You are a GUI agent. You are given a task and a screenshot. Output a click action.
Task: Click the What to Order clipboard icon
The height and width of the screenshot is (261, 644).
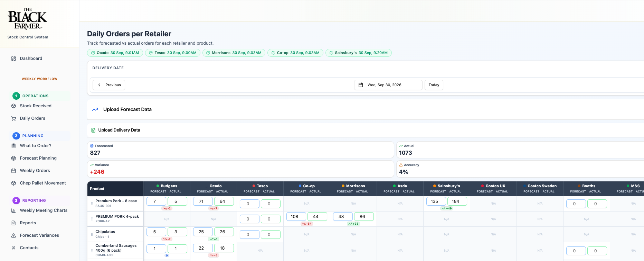click(13, 146)
